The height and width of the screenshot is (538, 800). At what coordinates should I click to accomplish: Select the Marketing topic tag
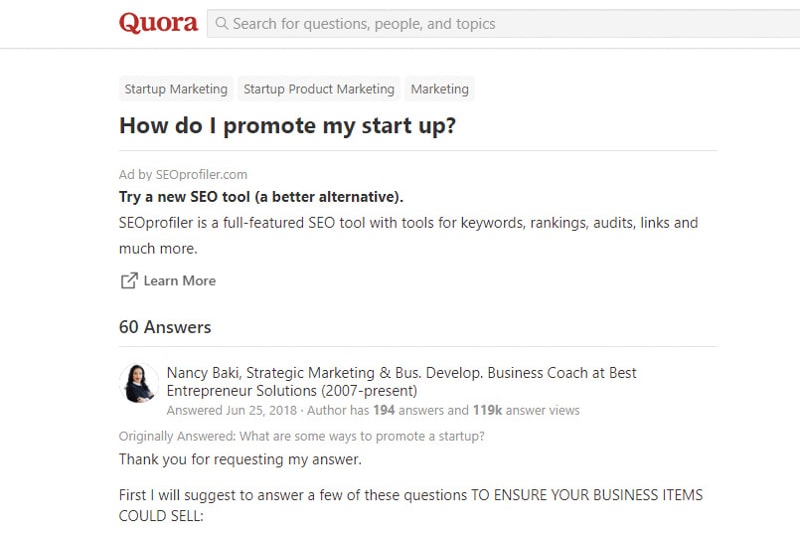[x=439, y=89]
